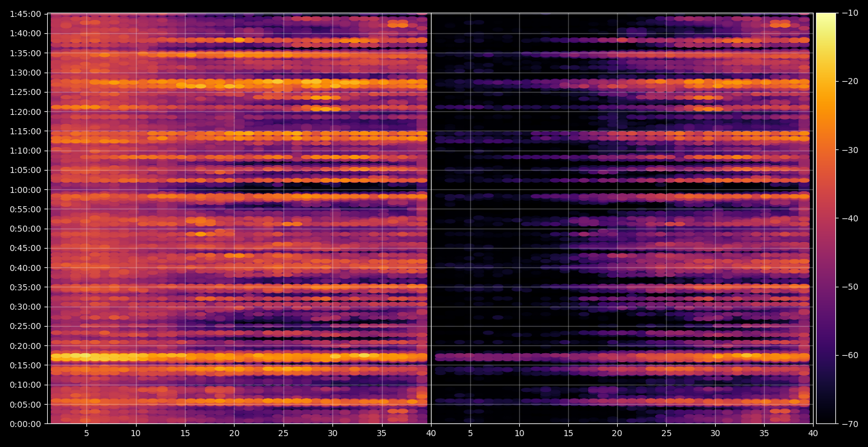Click the −20 colorbar label
868x447 pixels.
click(850, 82)
